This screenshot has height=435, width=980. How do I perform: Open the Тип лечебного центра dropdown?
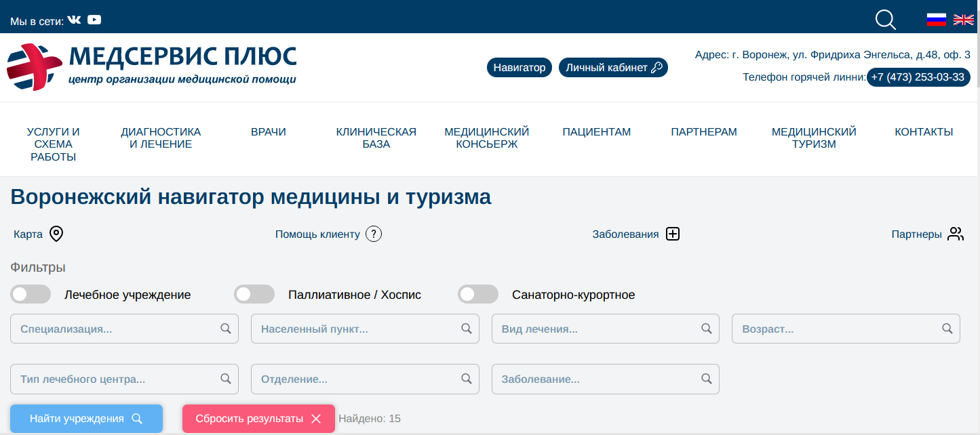[124, 379]
